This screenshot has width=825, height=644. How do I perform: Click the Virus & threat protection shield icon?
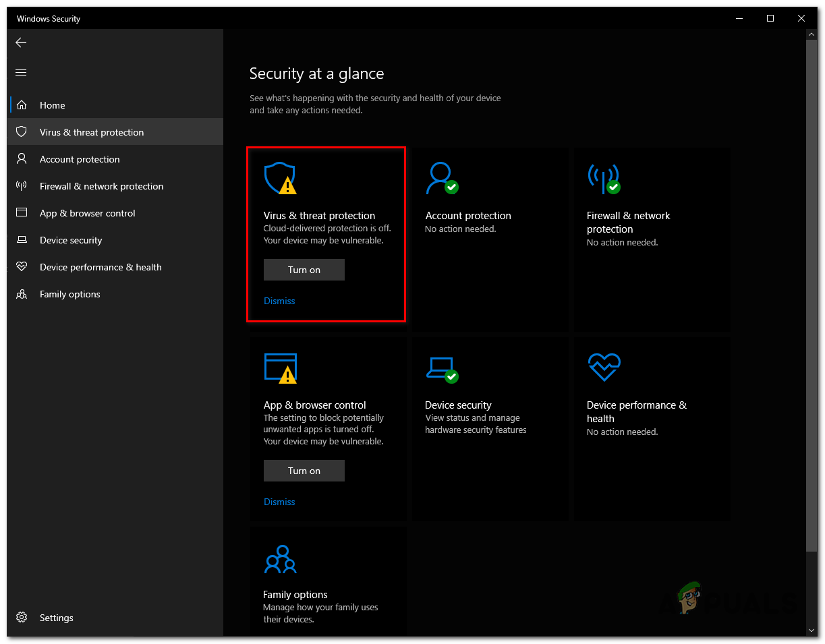pyautogui.click(x=279, y=178)
